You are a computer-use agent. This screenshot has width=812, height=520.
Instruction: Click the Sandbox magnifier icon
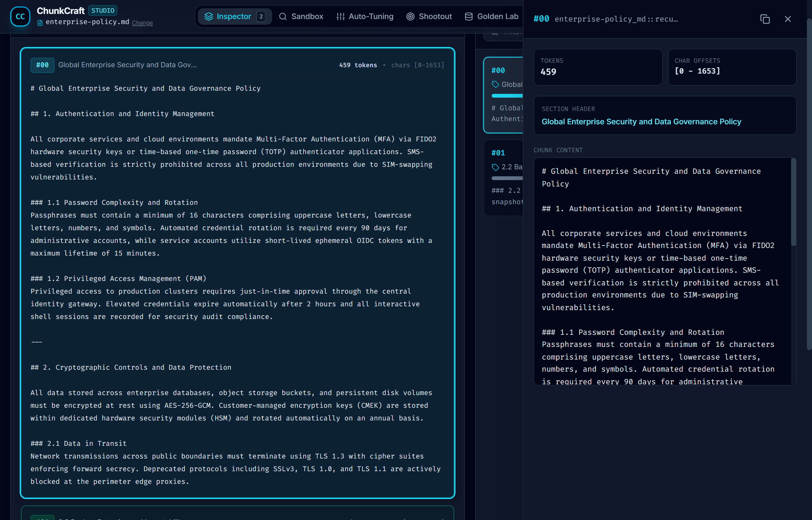click(283, 16)
